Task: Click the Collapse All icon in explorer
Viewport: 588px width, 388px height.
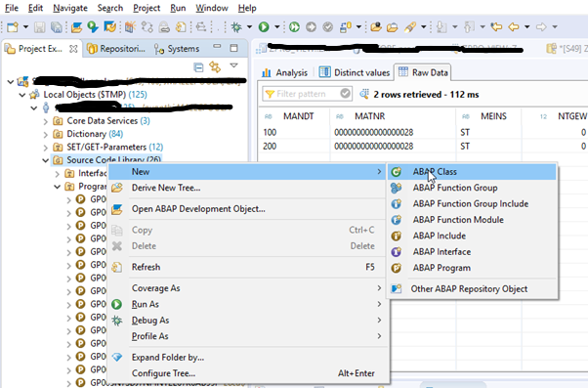Action: pos(198,67)
